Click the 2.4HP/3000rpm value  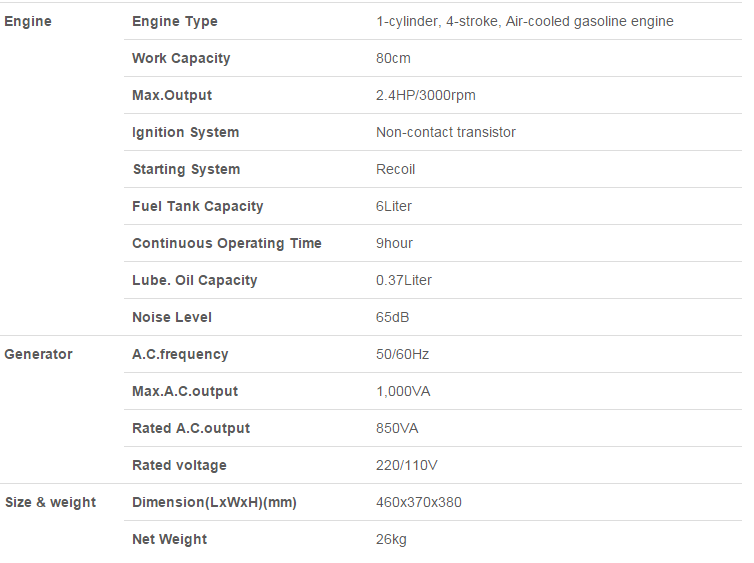coord(426,95)
